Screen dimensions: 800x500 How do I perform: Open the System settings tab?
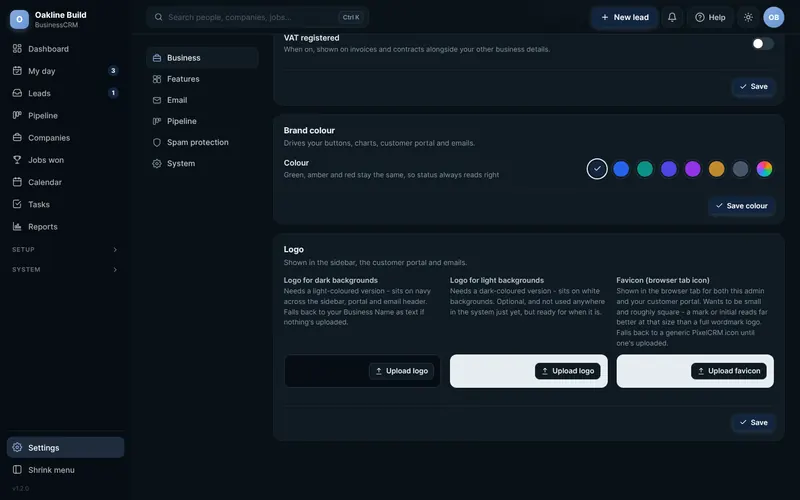point(203,164)
